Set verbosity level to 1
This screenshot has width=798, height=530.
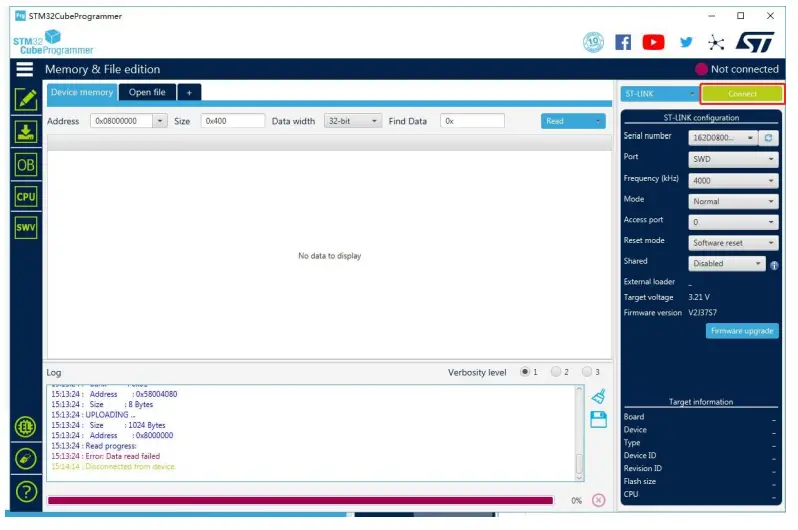coord(525,372)
